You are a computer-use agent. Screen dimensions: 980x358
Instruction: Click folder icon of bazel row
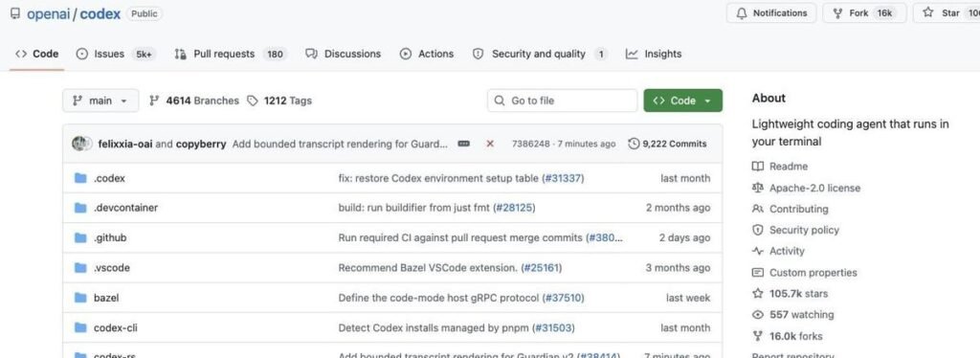click(x=80, y=298)
